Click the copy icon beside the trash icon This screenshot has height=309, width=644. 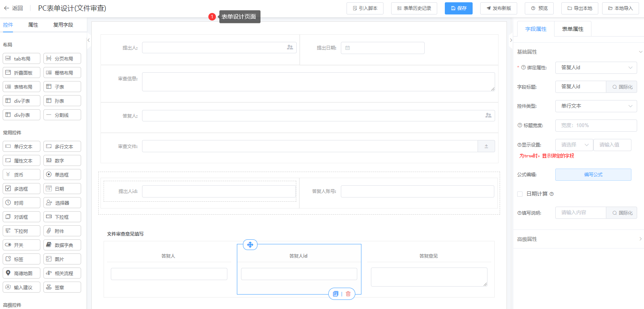[336, 294]
